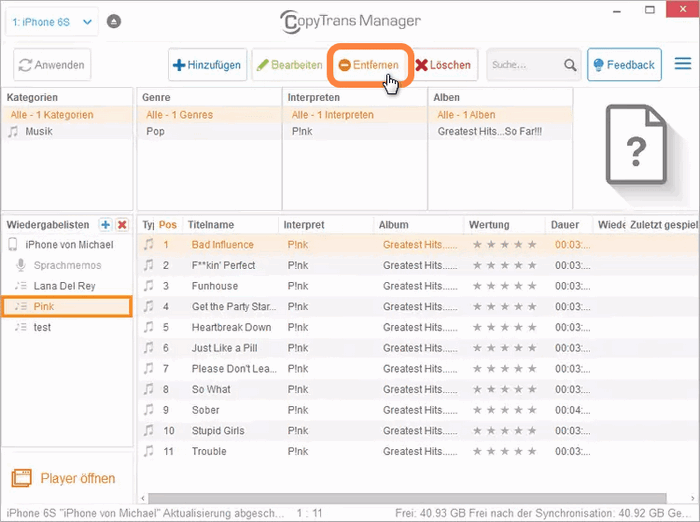
Task: Click the Anwenden sync button
Action: coord(52,65)
